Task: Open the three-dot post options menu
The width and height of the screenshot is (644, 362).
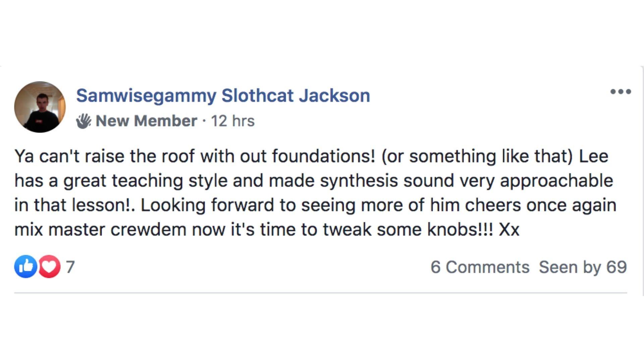Action: [x=621, y=92]
